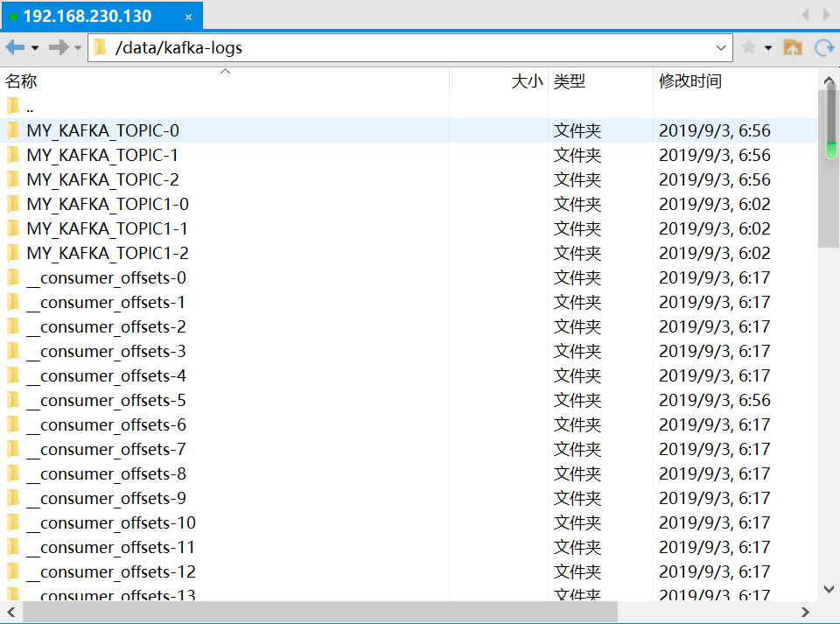Bookmark this path with the star icon
Screen dimensions: 840x624
[751, 47]
